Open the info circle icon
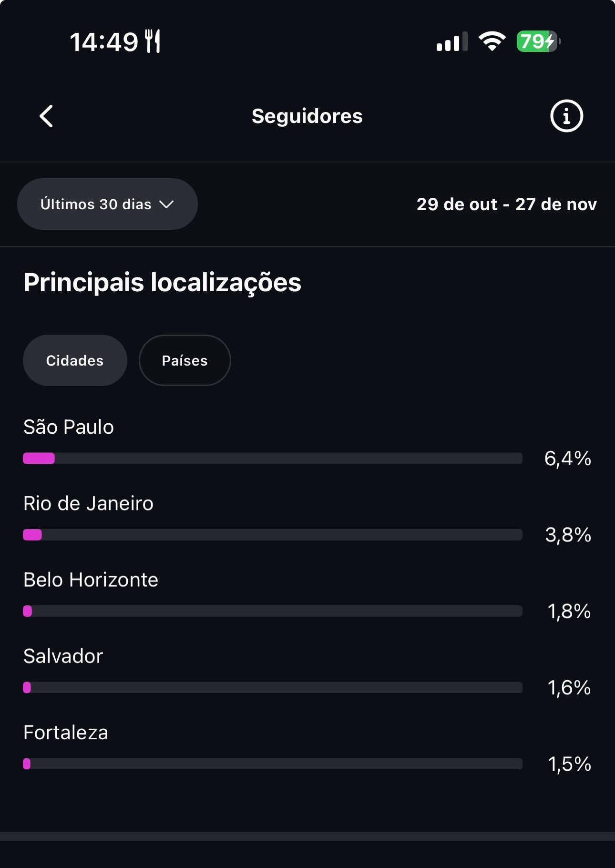615x868 pixels. pos(566,116)
